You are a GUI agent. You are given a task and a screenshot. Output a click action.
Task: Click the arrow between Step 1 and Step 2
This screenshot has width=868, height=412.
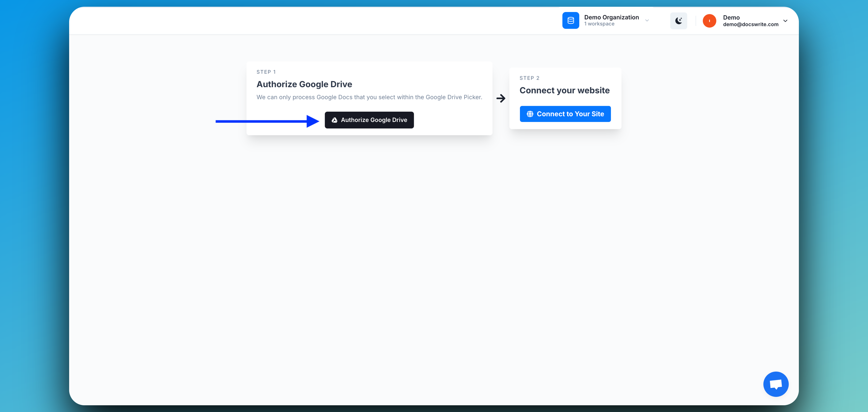[501, 98]
